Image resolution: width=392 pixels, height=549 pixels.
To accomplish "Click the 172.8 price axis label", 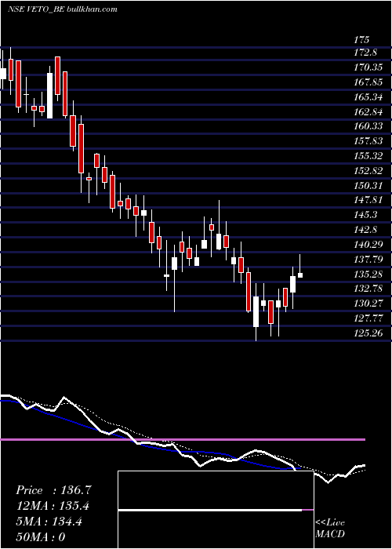I will click(365, 53).
